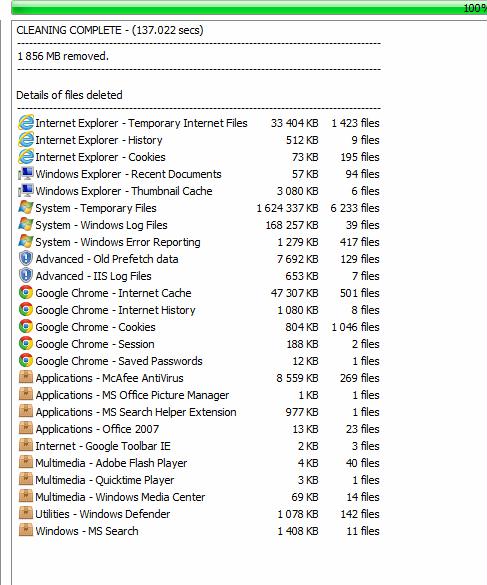
Task: Click the box icon beside Quicktime Player
Action: pos(26,479)
